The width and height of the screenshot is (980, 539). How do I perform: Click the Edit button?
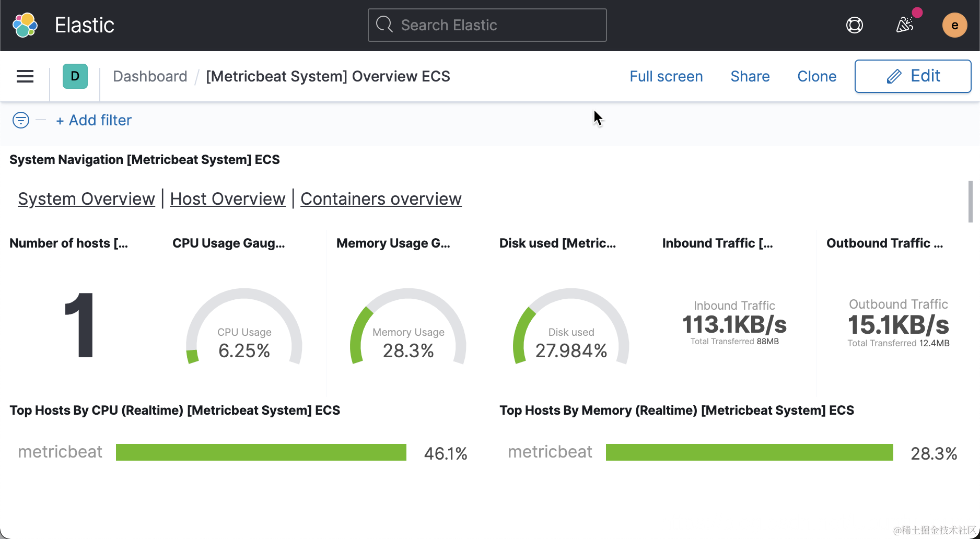pyautogui.click(x=913, y=76)
